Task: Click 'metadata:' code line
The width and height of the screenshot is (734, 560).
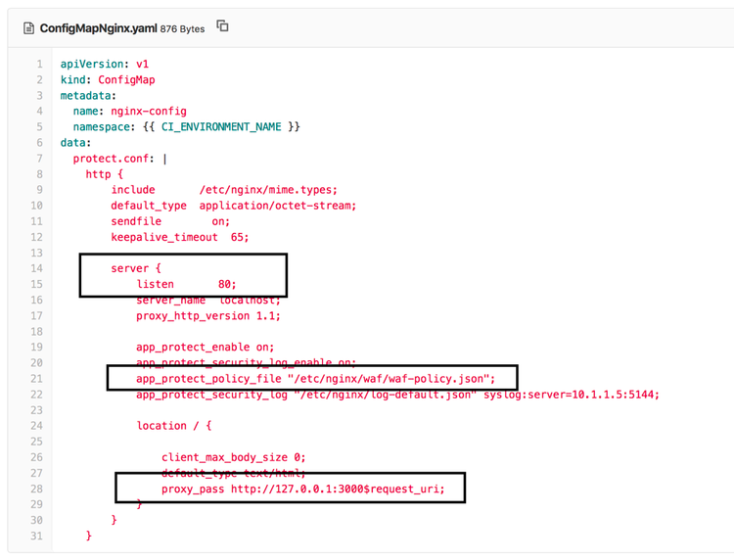Action: 88,96
